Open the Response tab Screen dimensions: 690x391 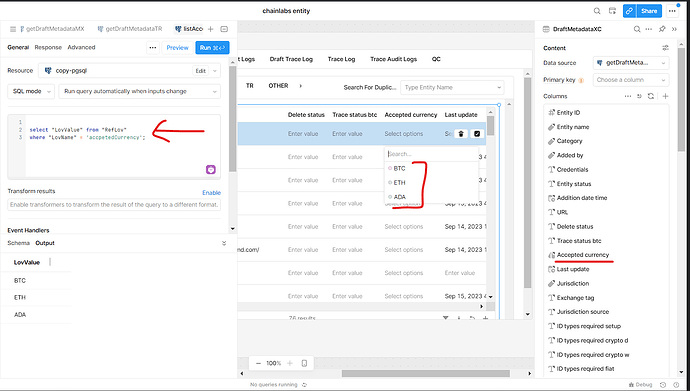pyautogui.click(x=48, y=48)
